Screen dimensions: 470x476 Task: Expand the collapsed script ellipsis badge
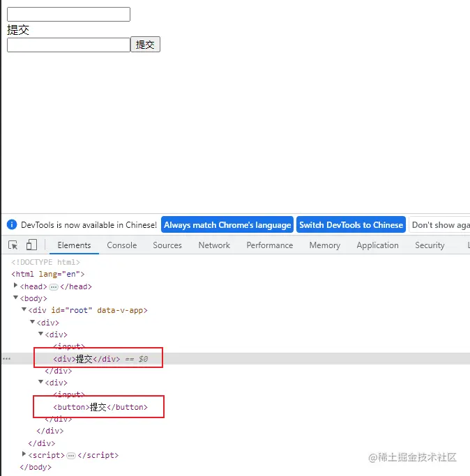(71, 455)
